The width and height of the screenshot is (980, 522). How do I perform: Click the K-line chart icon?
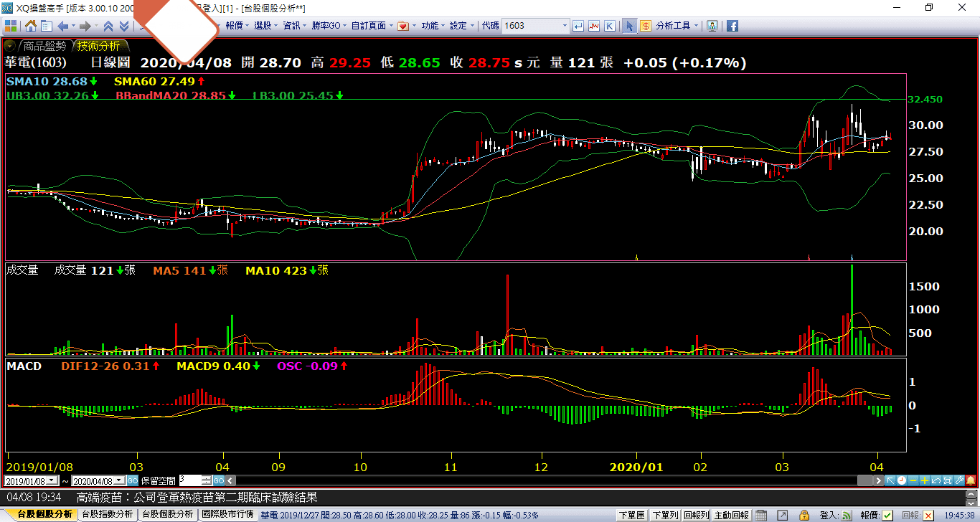(609, 26)
